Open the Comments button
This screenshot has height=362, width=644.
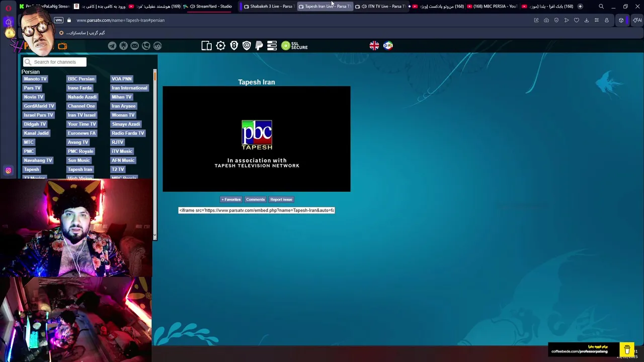[x=255, y=200]
